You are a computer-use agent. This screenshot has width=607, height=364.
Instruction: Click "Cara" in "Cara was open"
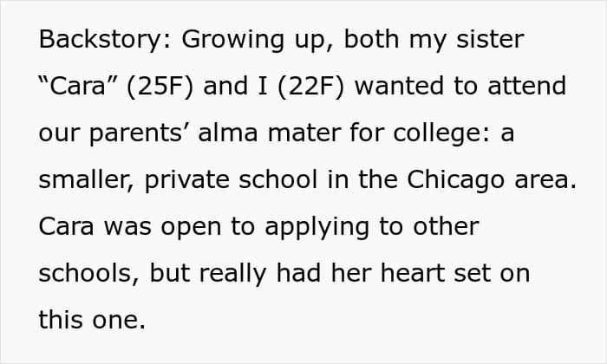[x=69, y=226]
